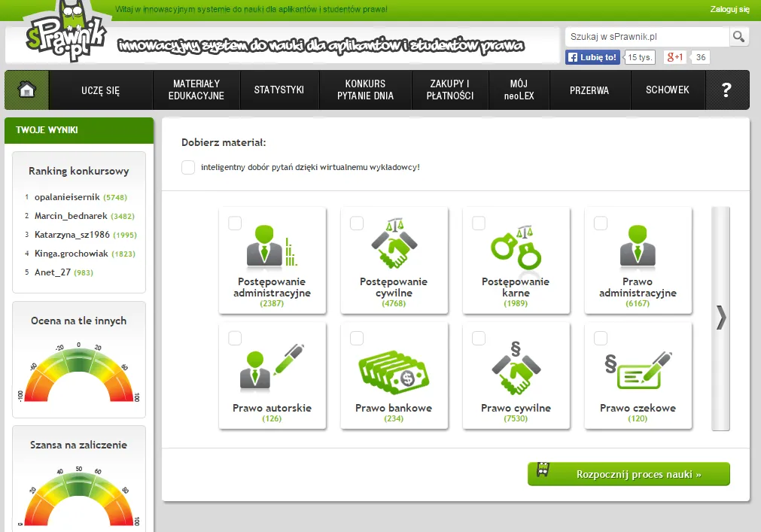Click Rozpocznij proces nauki button

(629, 474)
